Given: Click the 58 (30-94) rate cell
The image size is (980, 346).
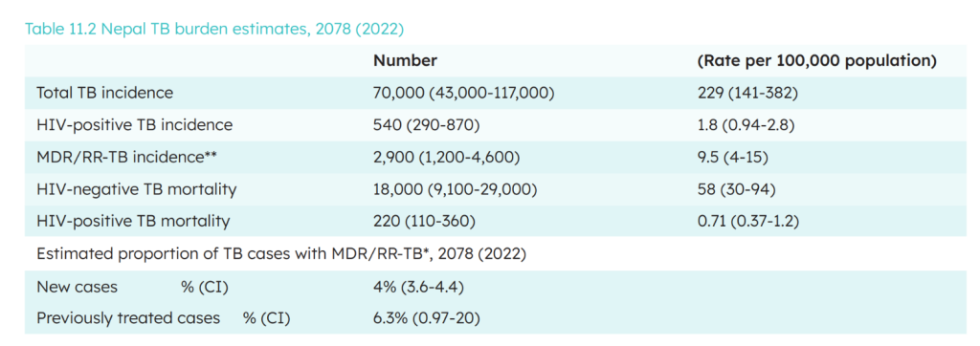Looking at the screenshot, I should click(x=736, y=189).
